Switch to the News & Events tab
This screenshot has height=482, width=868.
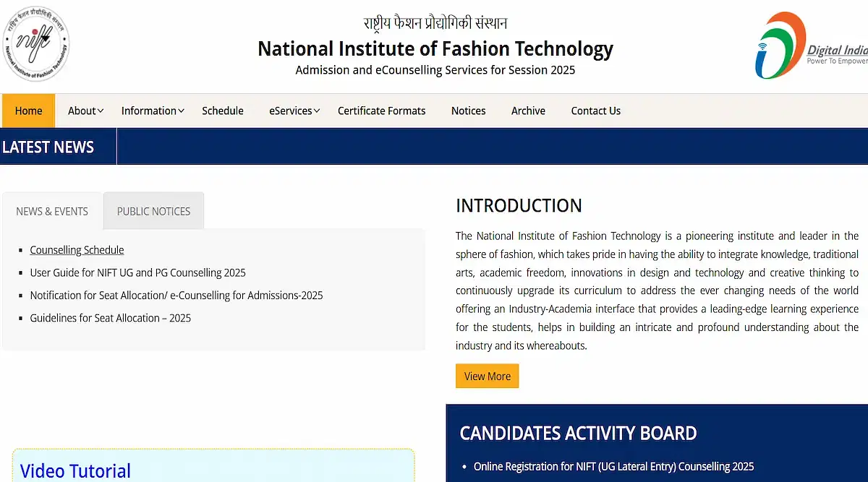coord(52,211)
